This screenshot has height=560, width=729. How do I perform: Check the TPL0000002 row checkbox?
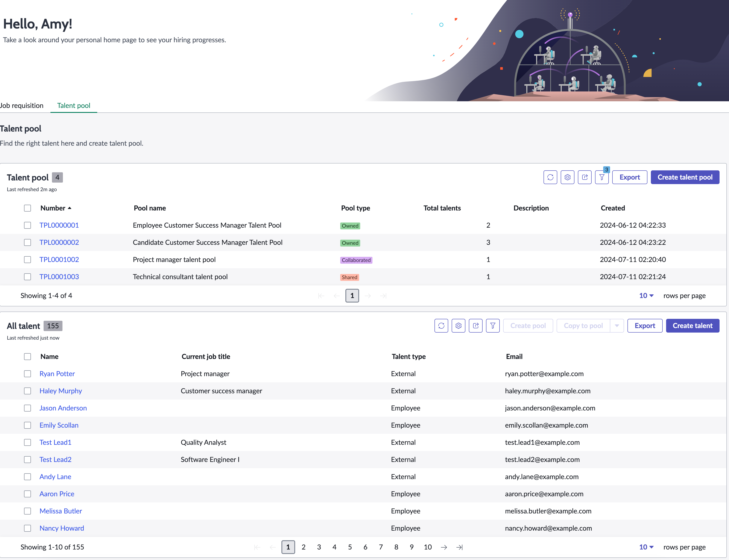click(27, 242)
